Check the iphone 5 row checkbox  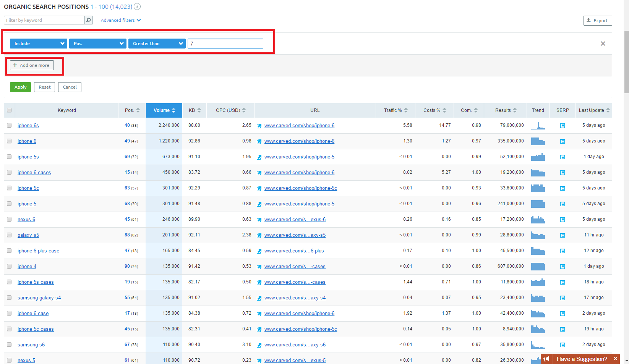click(x=9, y=204)
